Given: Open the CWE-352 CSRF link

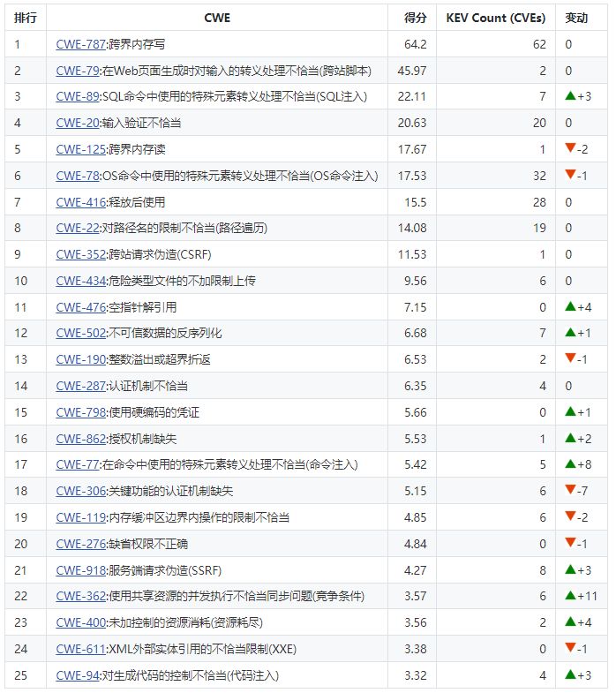Looking at the screenshot, I should tap(81, 254).
